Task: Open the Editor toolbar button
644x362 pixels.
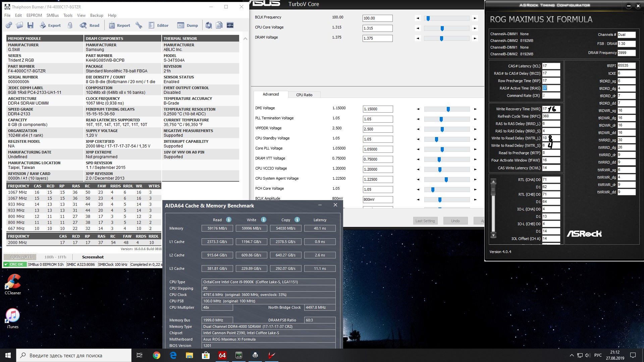Action: click(158, 25)
